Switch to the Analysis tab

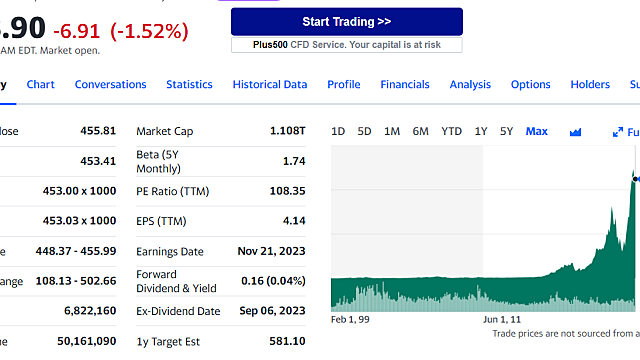[x=470, y=84]
